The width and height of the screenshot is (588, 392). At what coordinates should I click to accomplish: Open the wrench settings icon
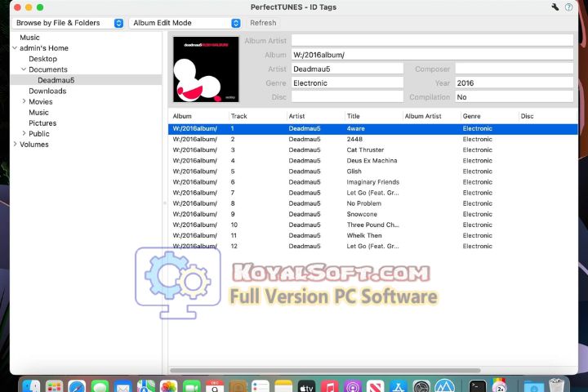[x=555, y=7]
